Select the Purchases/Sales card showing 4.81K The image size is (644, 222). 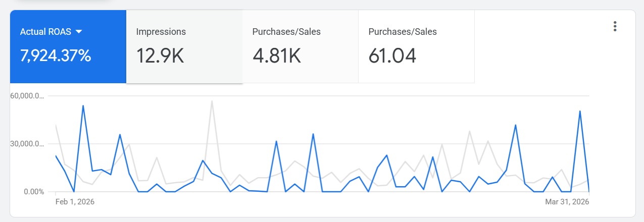click(301, 46)
